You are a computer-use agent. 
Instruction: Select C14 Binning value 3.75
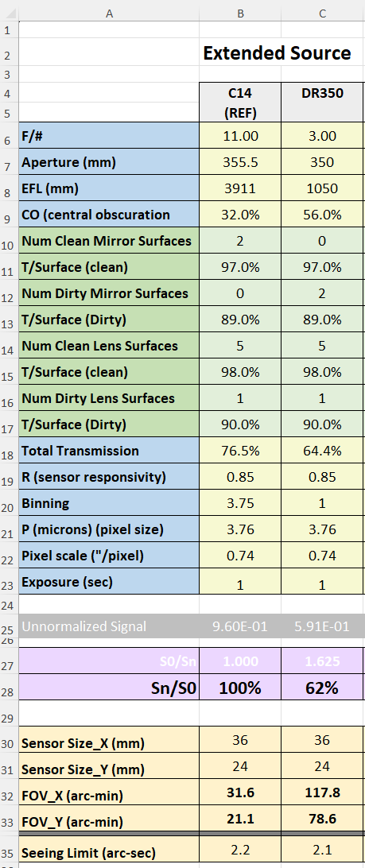[x=240, y=503]
